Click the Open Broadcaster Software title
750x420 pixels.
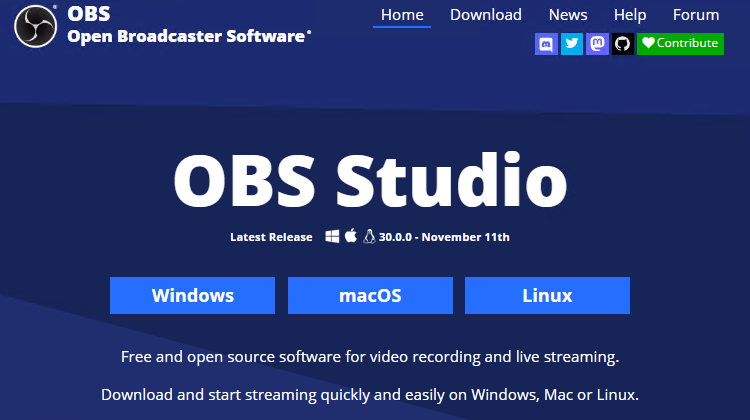click(189, 36)
